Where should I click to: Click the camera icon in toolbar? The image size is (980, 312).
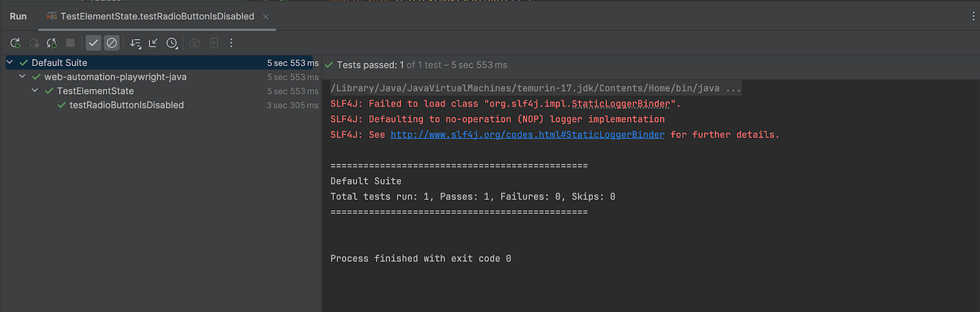tap(195, 43)
